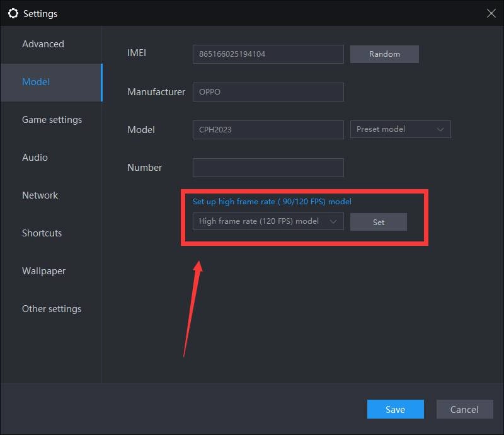This screenshot has width=504, height=435.
Task: Open the high frame rate setup link
Action: 272,202
